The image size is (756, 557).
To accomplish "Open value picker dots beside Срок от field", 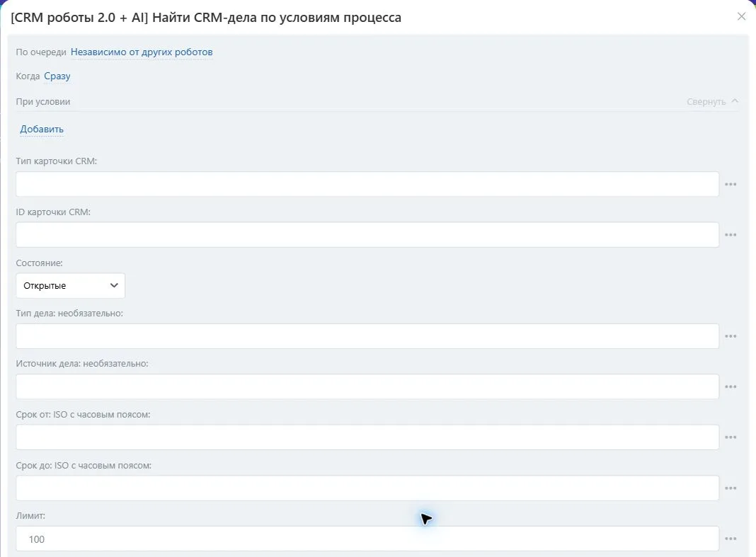I will click(731, 437).
